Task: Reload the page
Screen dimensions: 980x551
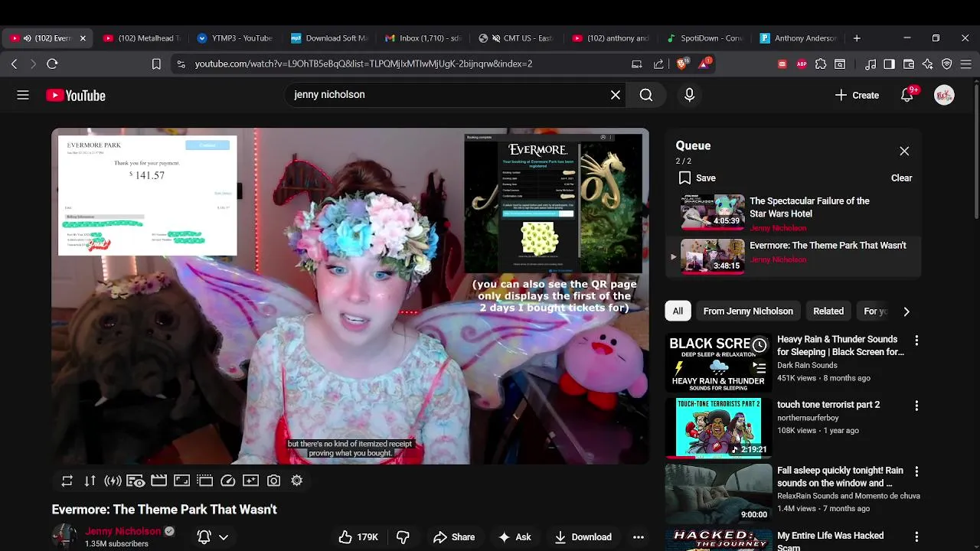Action: (52, 64)
